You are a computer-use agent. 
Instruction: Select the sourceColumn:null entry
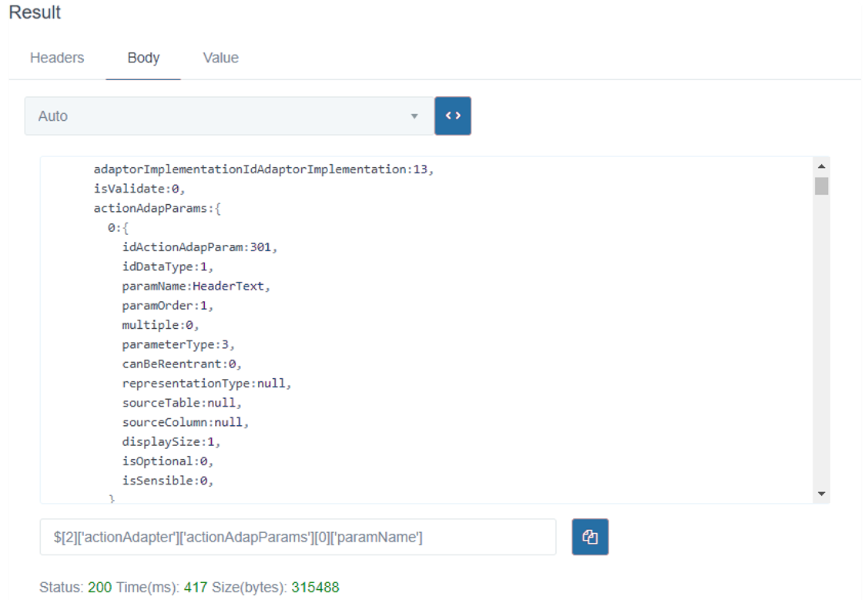[186, 422]
